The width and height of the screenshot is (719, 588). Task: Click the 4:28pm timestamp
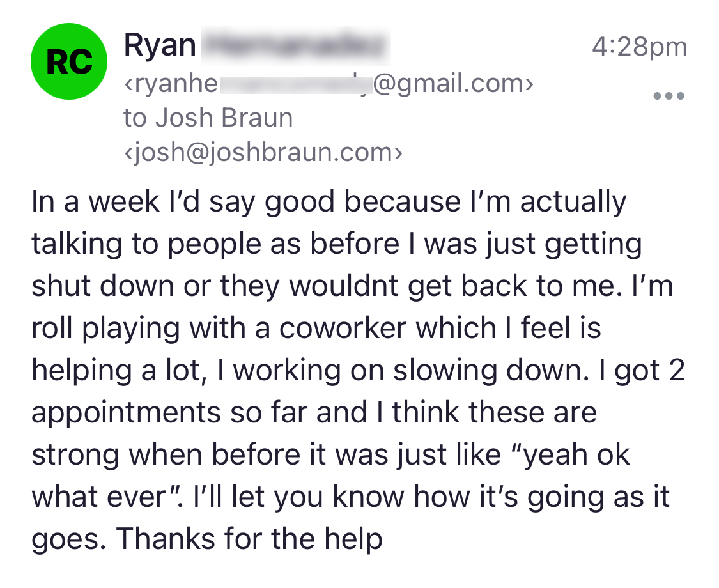(x=639, y=47)
